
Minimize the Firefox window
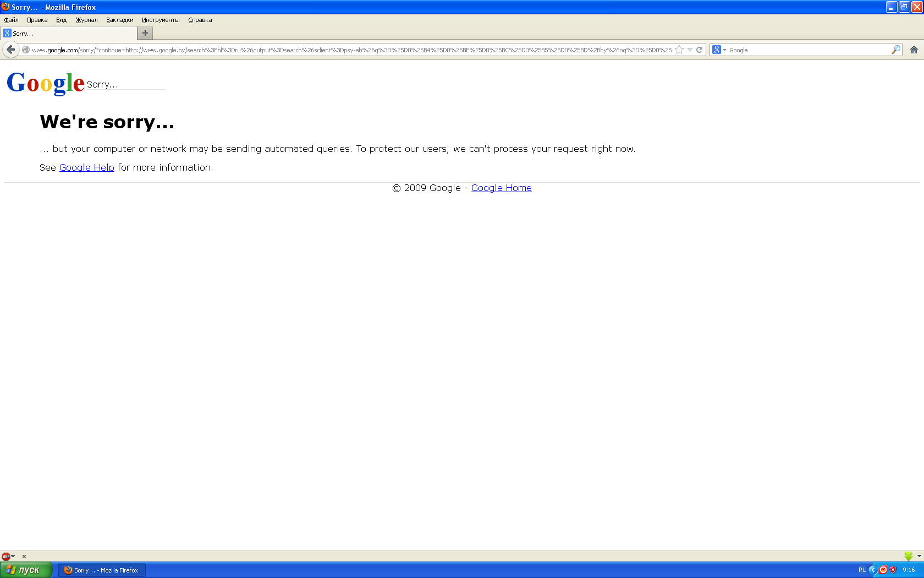click(x=892, y=7)
